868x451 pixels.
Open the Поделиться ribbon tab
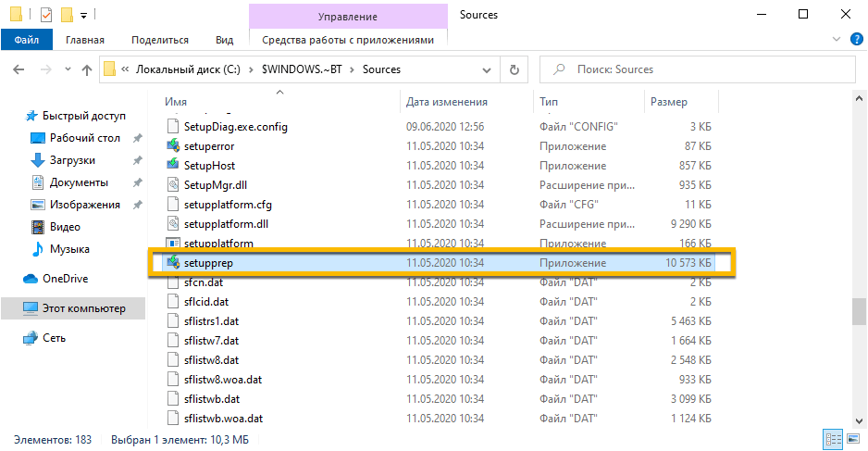click(160, 40)
